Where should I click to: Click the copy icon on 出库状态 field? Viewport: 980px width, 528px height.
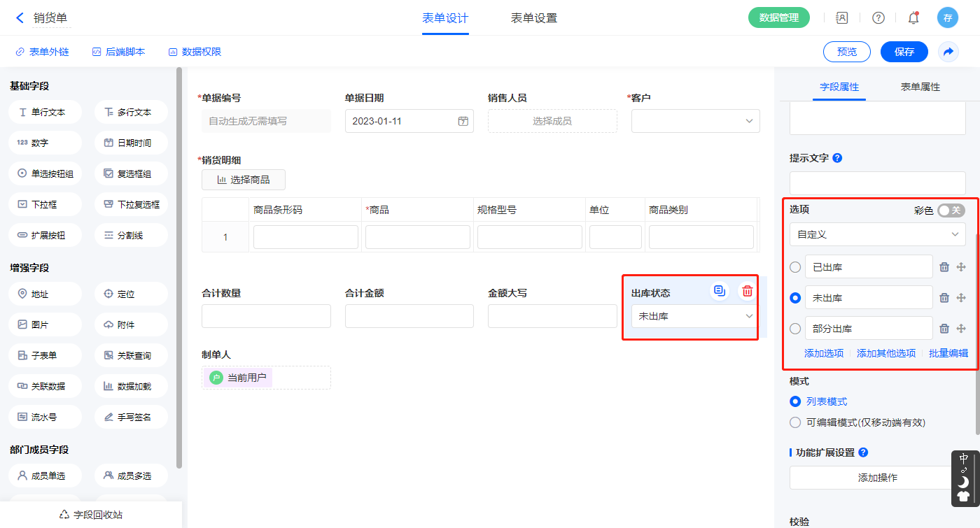tap(719, 291)
